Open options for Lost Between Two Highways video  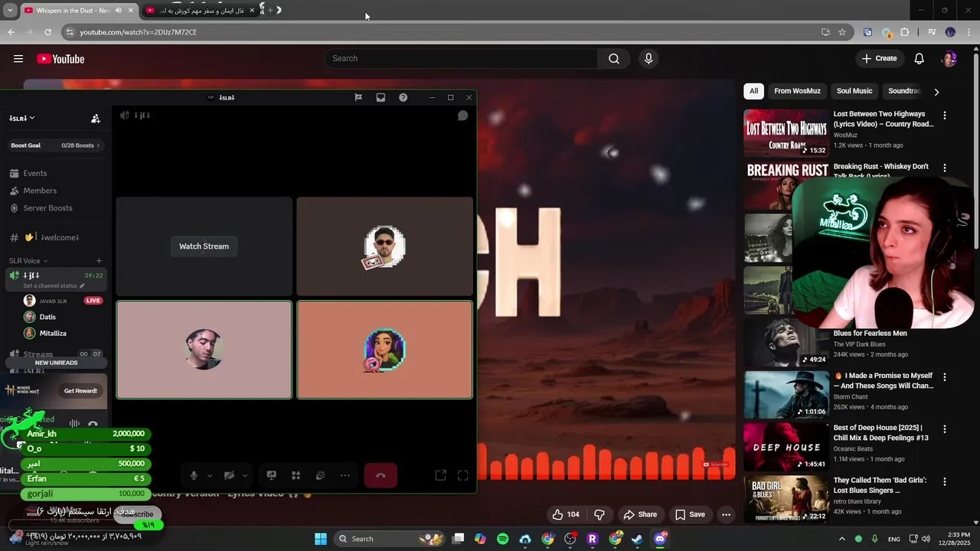coord(945,116)
